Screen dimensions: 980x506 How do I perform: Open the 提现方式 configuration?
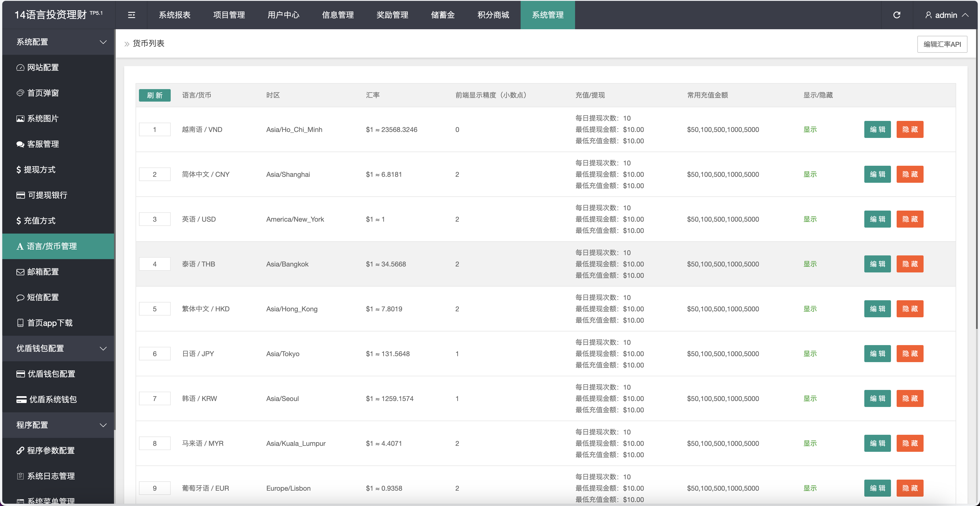point(40,169)
